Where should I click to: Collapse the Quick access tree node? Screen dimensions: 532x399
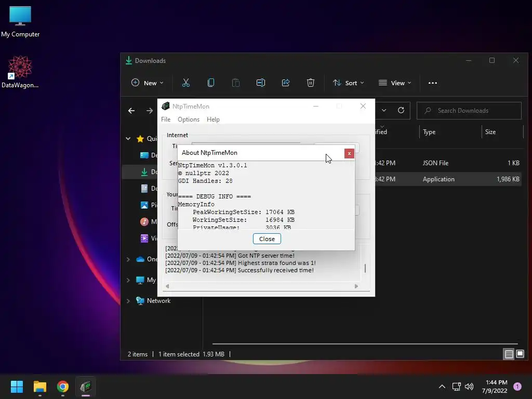128,138
